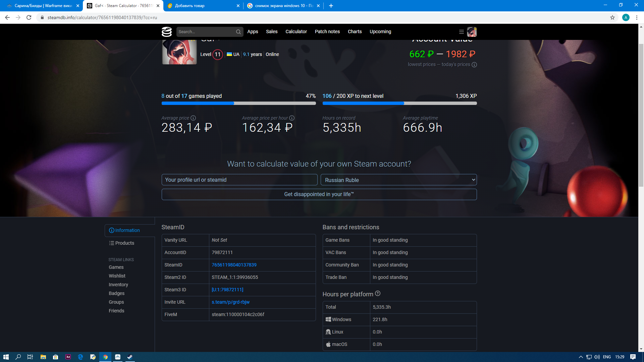Open the notifications action center
This screenshot has height=362, width=644.
(633, 357)
